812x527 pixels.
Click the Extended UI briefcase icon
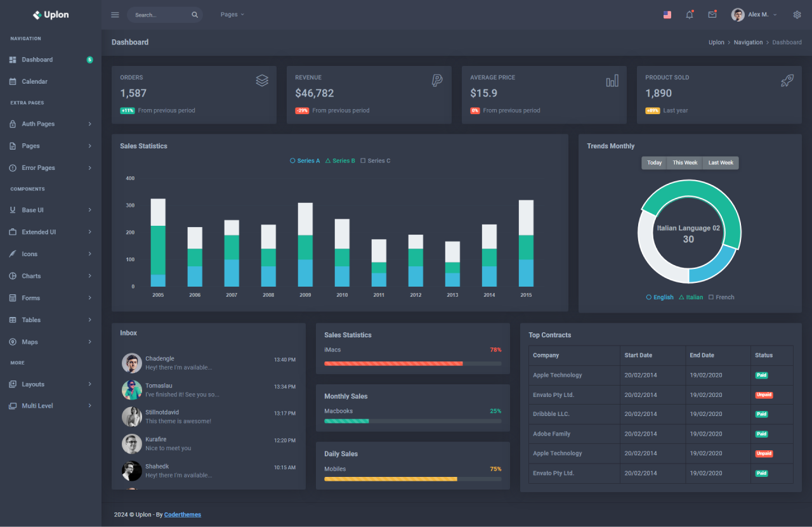coord(13,232)
